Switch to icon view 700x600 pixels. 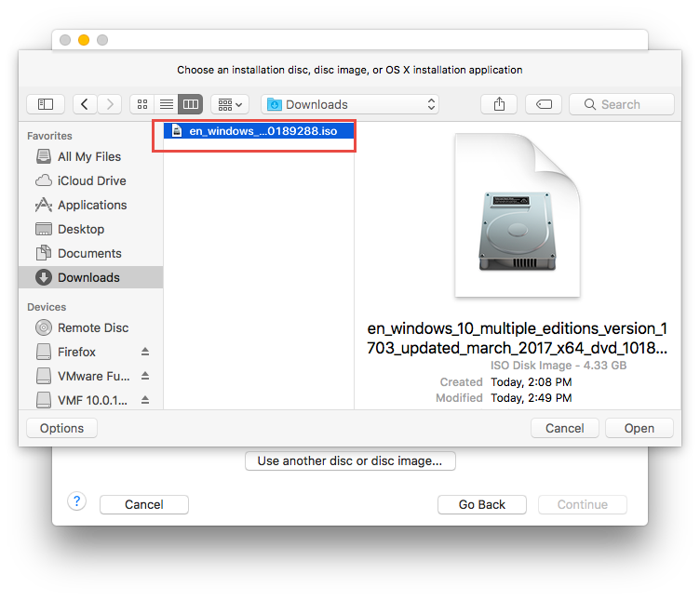pyautogui.click(x=142, y=104)
